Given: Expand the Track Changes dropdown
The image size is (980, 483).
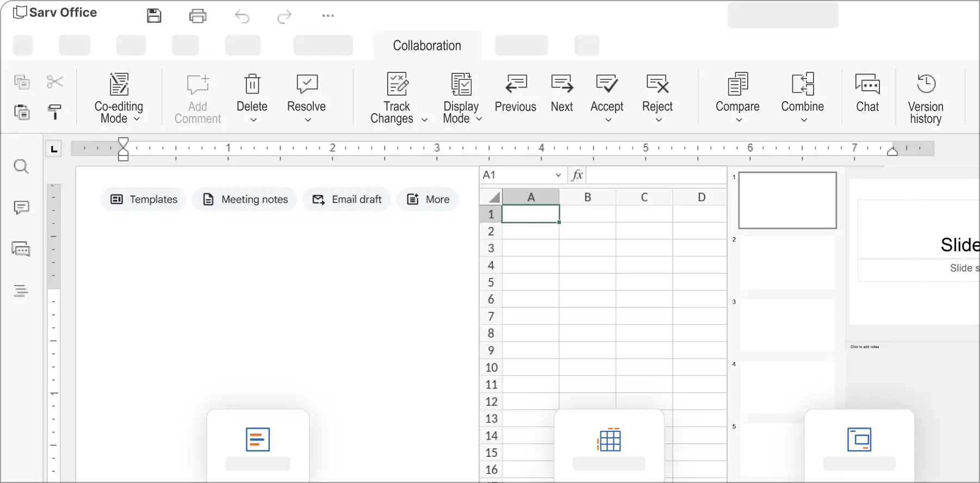Looking at the screenshot, I should pyautogui.click(x=424, y=120).
